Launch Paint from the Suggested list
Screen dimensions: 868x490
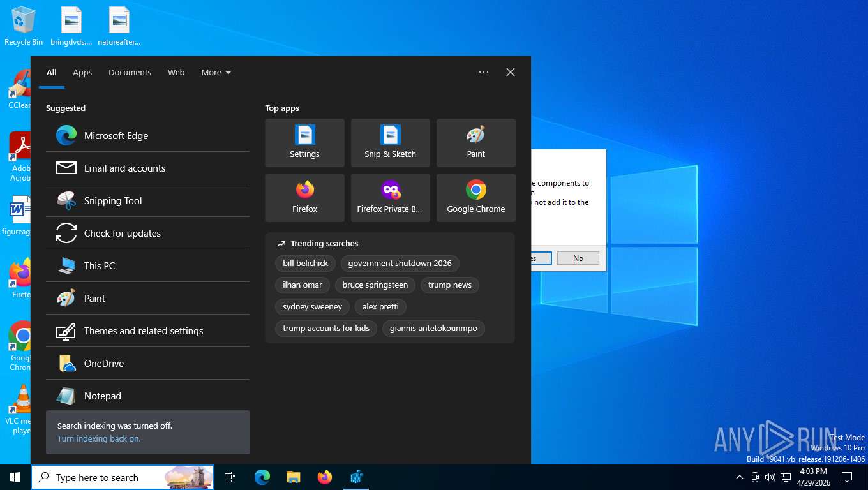coord(147,298)
